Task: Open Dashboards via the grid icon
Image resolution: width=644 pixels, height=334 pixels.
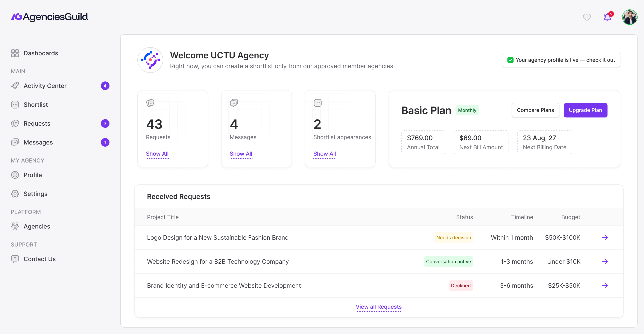Action: [x=15, y=53]
